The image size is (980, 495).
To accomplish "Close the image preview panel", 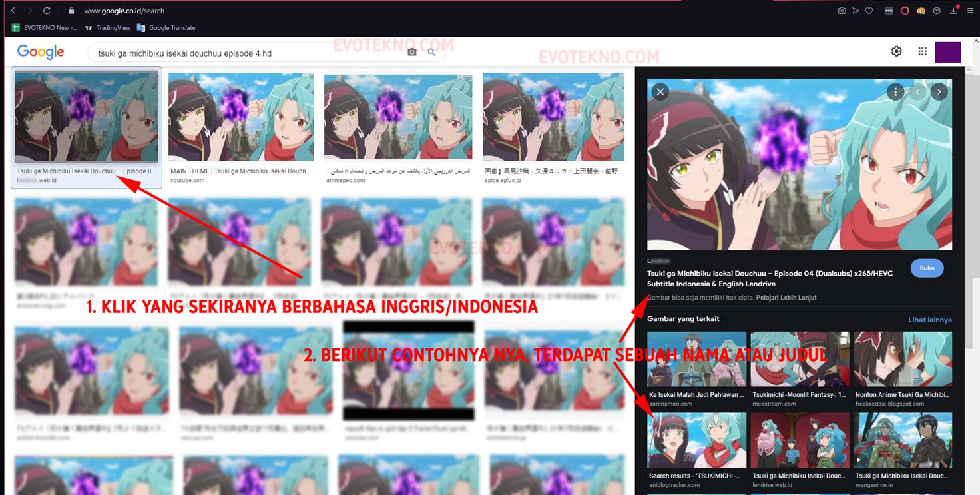I will pyautogui.click(x=660, y=92).
